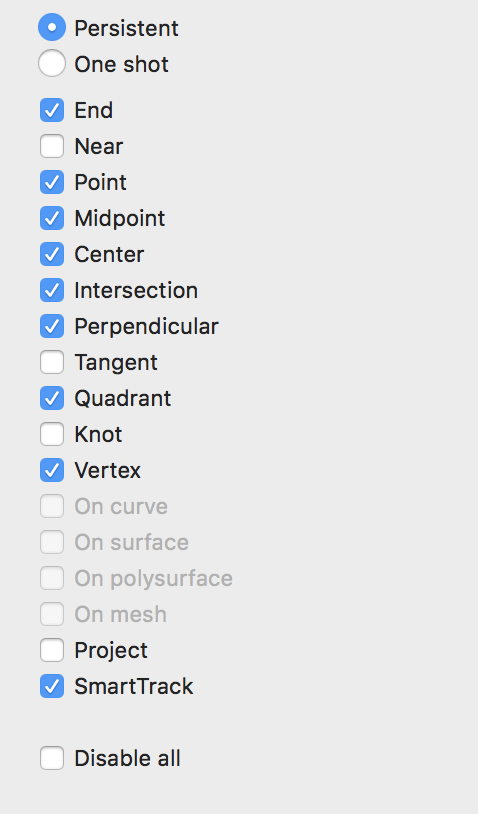Viewport: 478px width, 814px height.
Task: Select the One shot radio button
Action: pyautogui.click(x=52, y=63)
